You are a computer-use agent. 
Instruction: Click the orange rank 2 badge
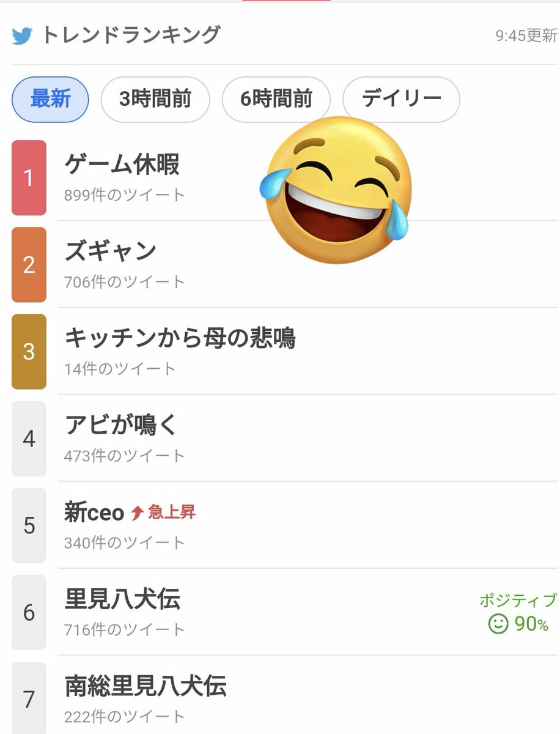tap(29, 265)
